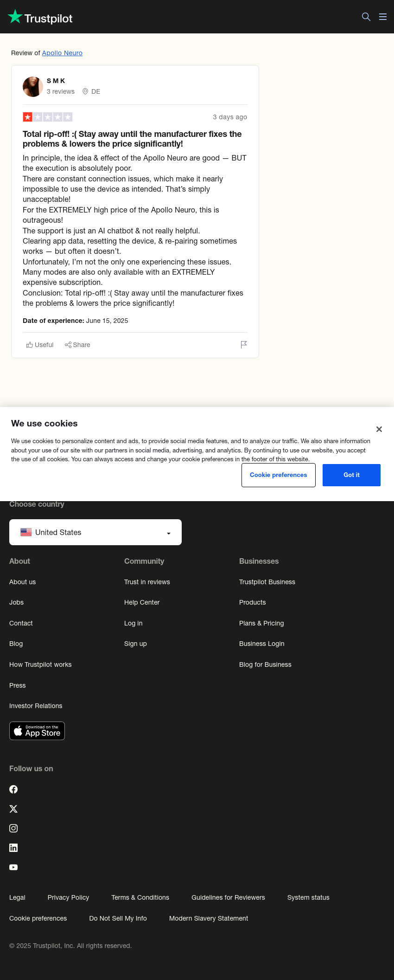Click the DE location pin icon

tap(85, 91)
